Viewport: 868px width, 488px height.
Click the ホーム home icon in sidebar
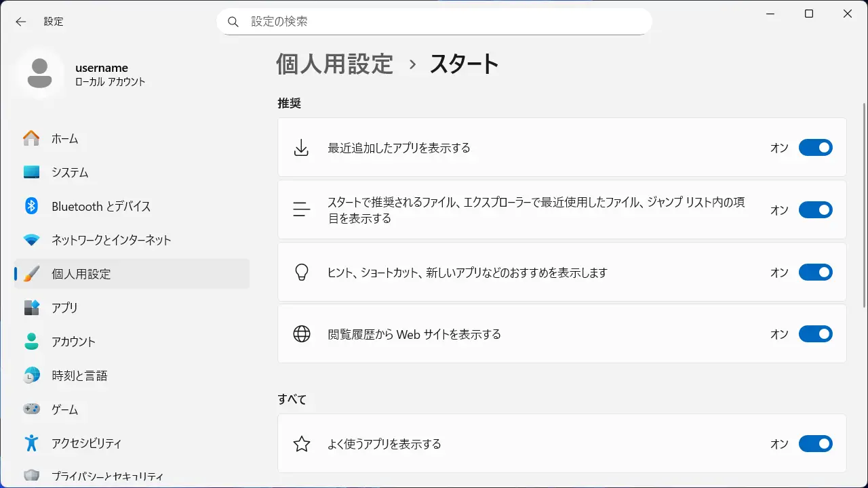click(31, 138)
